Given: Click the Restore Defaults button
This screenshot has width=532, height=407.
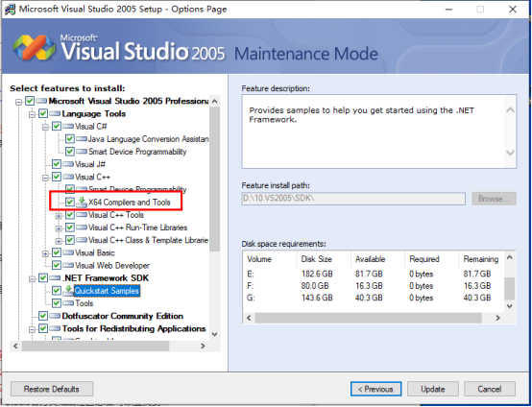Looking at the screenshot, I should (x=52, y=389).
